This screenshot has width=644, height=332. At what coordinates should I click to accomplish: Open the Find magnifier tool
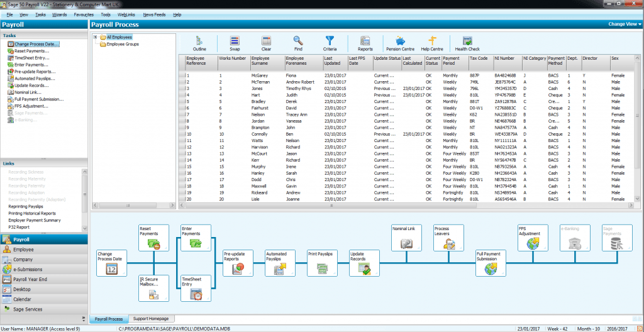(297, 43)
